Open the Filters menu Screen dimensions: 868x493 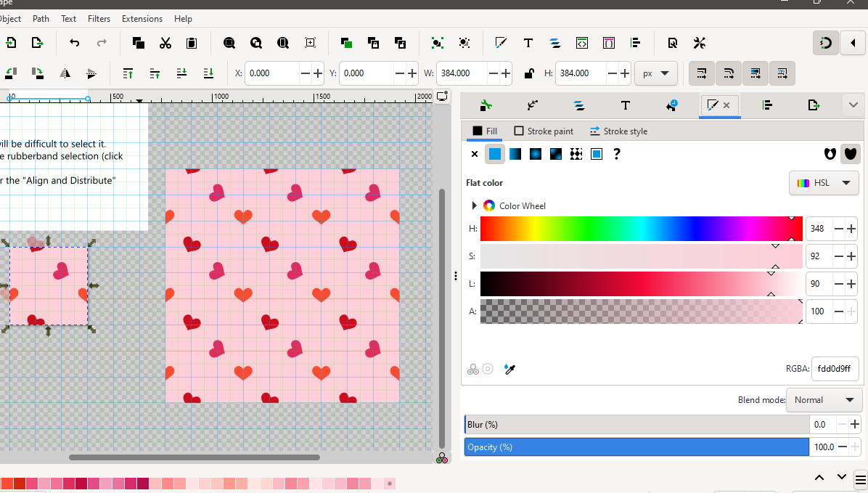pos(99,18)
